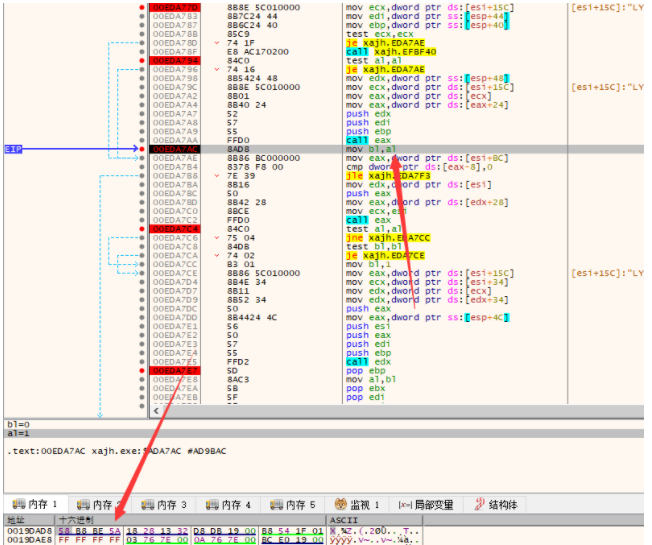Select instruction push esi
The width and height of the screenshot is (652, 545).
(x=368, y=326)
